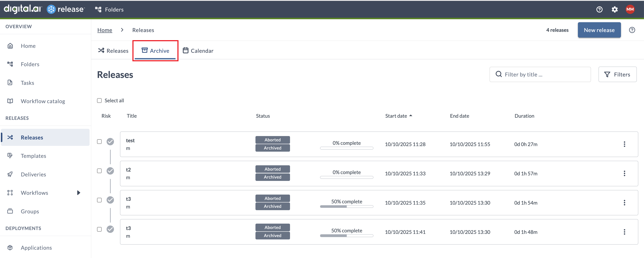Image resolution: width=644 pixels, height=258 pixels.
Task: Open Applications cube icon in sidebar
Action: click(10, 248)
